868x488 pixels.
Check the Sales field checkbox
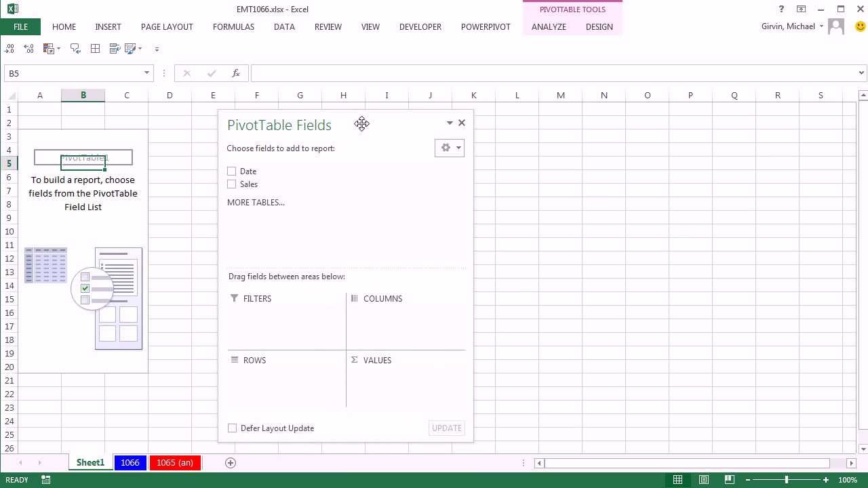tap(232, 184)
